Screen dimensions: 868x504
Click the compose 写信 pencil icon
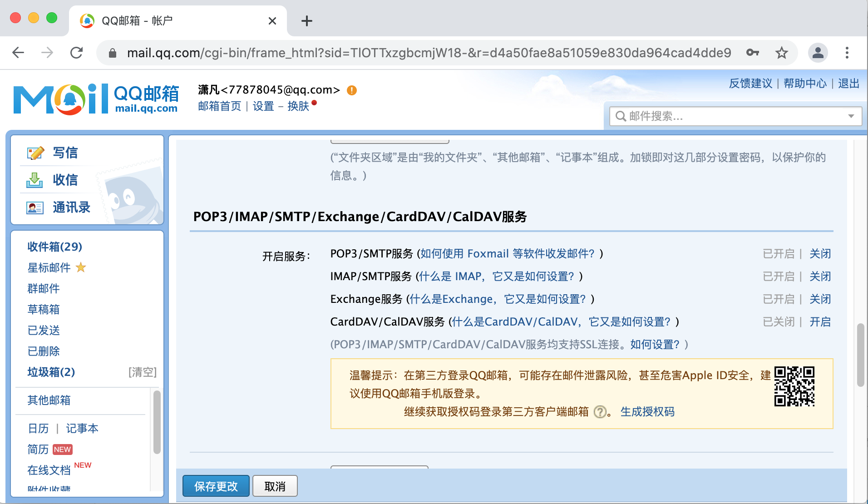(35, 153)
